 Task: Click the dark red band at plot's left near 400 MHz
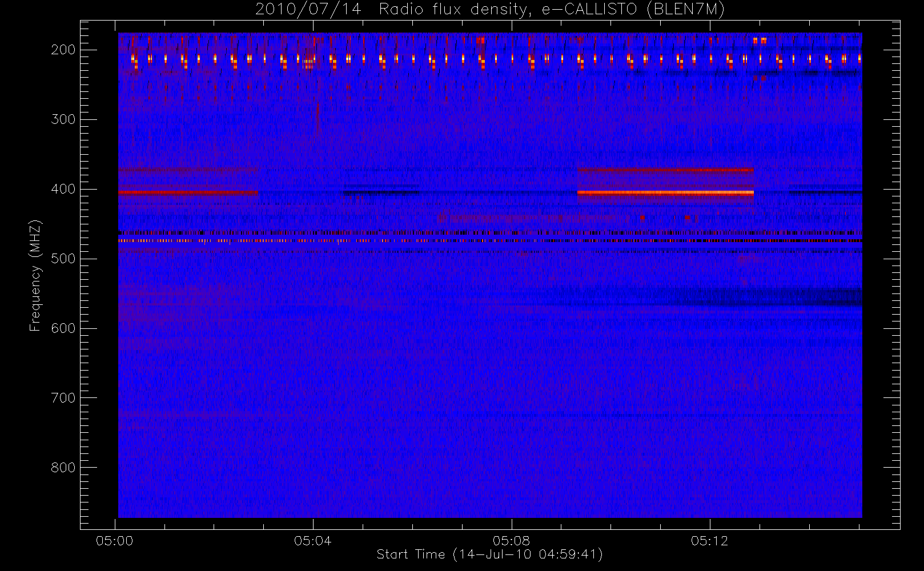click(x=187, y=193)
